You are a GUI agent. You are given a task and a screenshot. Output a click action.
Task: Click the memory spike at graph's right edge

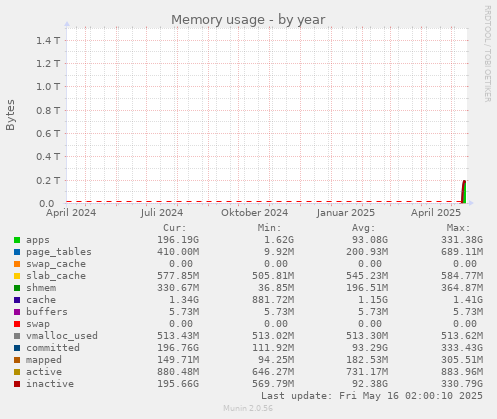[464, 192]
